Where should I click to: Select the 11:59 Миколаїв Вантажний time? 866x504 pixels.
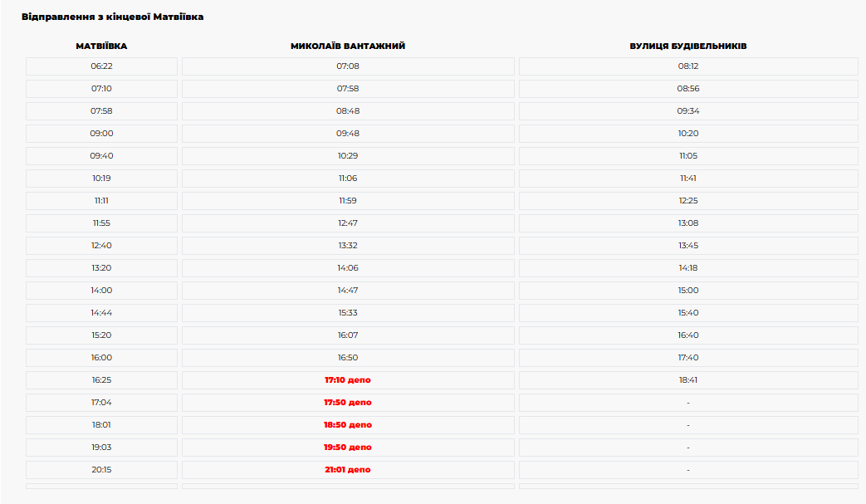point(348,201)
